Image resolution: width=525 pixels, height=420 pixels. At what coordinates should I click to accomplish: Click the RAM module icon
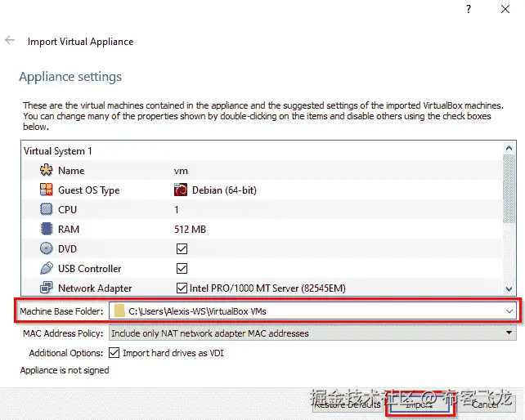(x=47, y=229)
